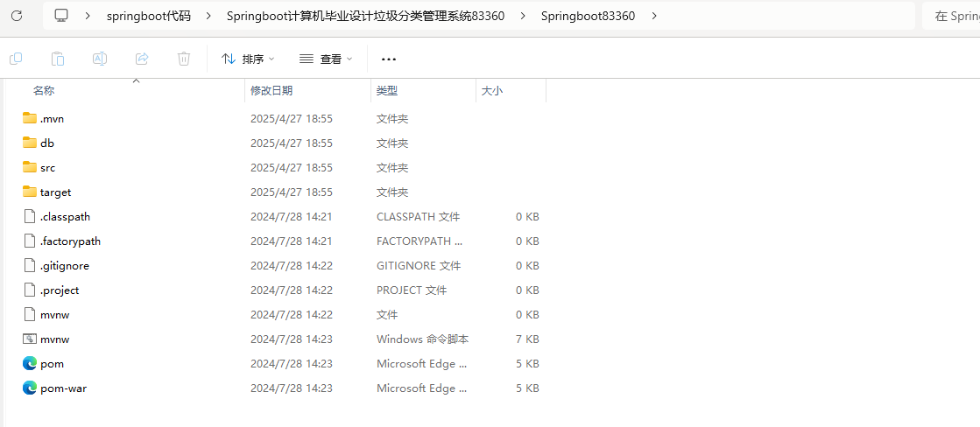Screen dimensions: 980x427
Task: Navigate to Springboot计算机毕业设计垃圾分类管理系统83360 breadcrumb
Action: [x=365, y=17]
